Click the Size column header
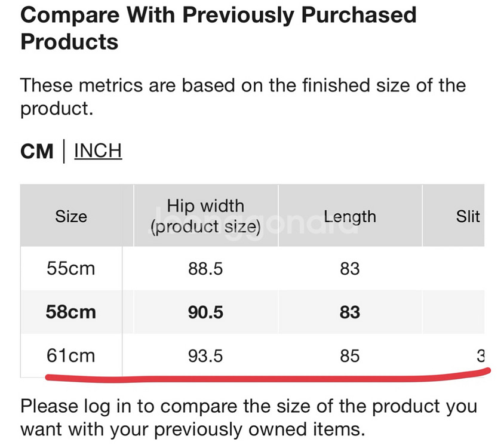504x448 pixels. click(71, 216)
